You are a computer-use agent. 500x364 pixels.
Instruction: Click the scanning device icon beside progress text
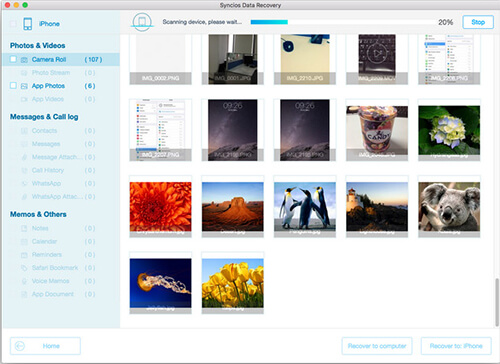pyautogui.click(x=142, y=22)
